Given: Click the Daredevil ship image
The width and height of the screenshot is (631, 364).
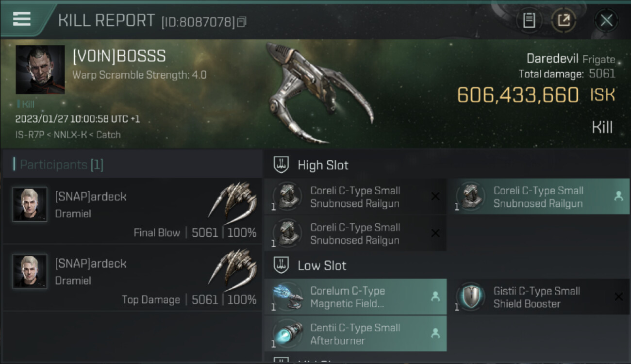Looking at the screenshot, I should point(318,93).
